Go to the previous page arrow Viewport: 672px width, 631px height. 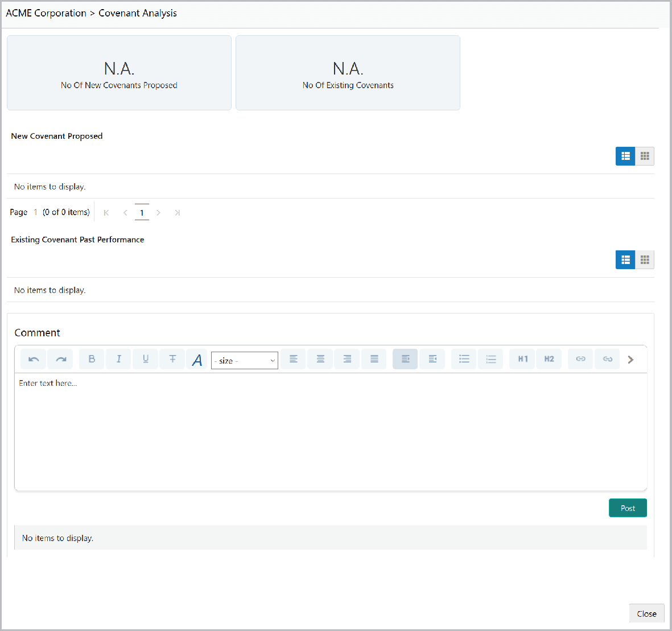pyautogui.click(x=125, y=213)
